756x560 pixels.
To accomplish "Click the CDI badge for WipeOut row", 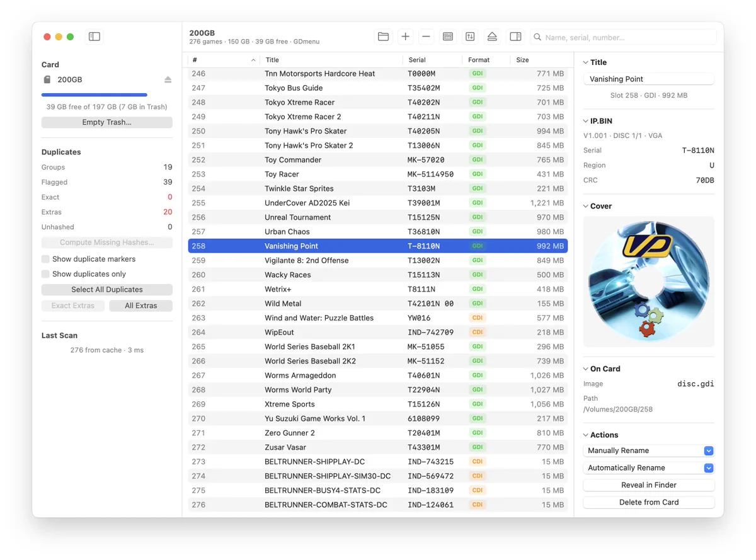I will click(478, 332).
